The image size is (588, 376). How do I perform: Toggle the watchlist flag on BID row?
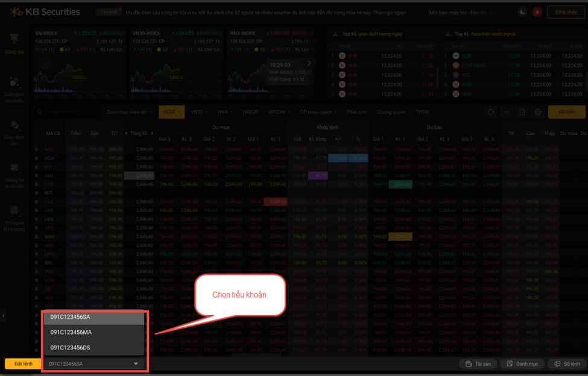coord(37,167)
